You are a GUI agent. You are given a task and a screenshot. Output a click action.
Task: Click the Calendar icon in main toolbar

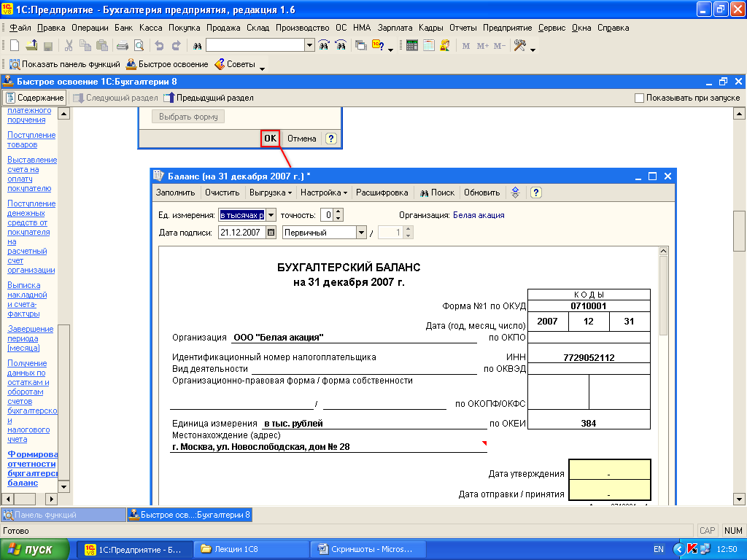tap(429, 46)
